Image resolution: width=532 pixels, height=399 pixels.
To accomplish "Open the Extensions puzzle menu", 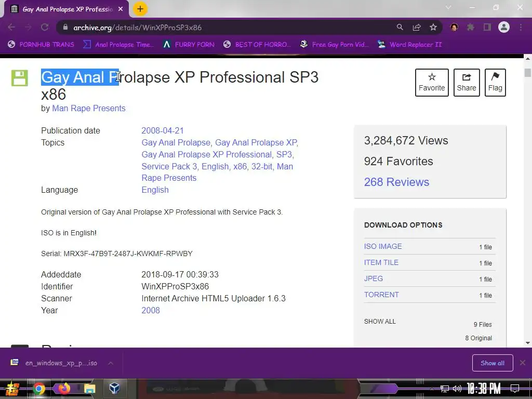I will 470,27.
